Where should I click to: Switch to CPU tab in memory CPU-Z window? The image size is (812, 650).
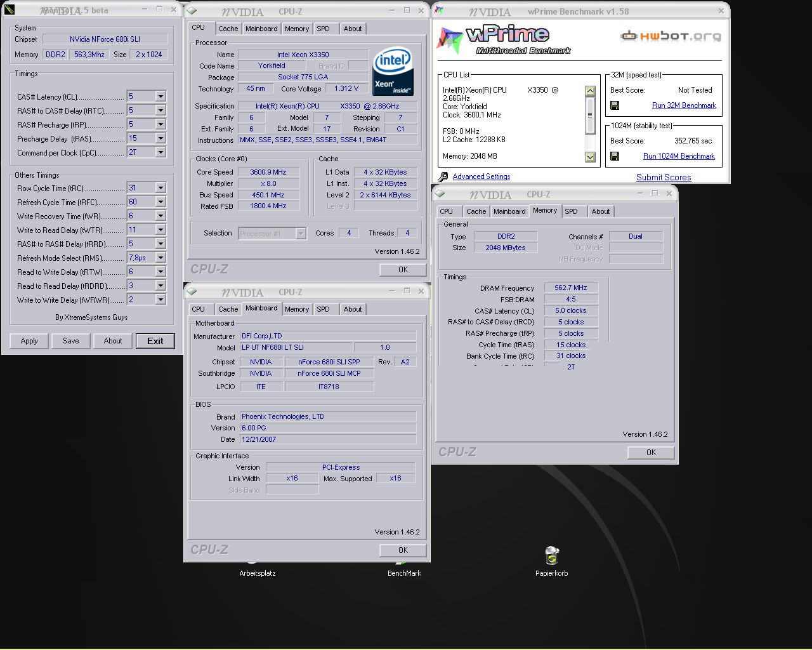click(447, 211)
